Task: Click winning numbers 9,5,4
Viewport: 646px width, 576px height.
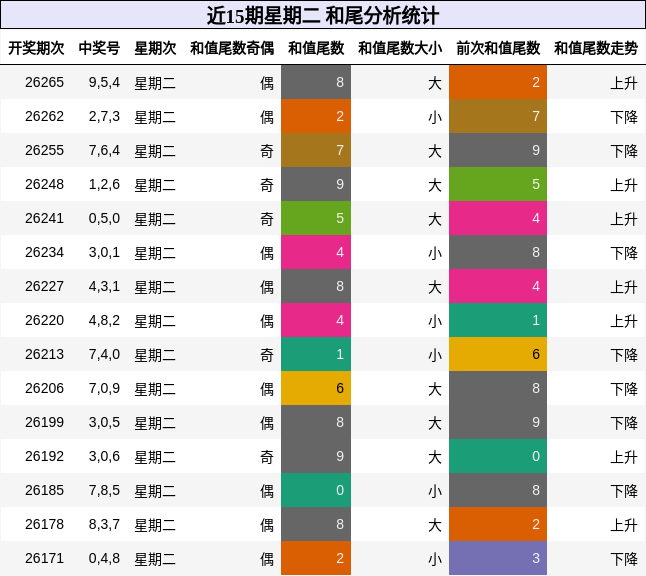Action: click(x=104, y=82)
